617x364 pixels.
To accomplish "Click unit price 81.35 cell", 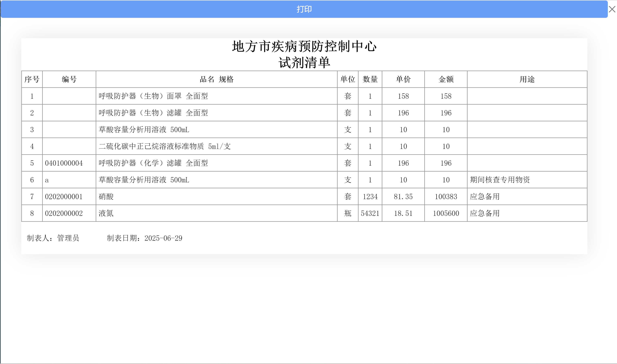I will pyautogui.click(x=403, y=196).
